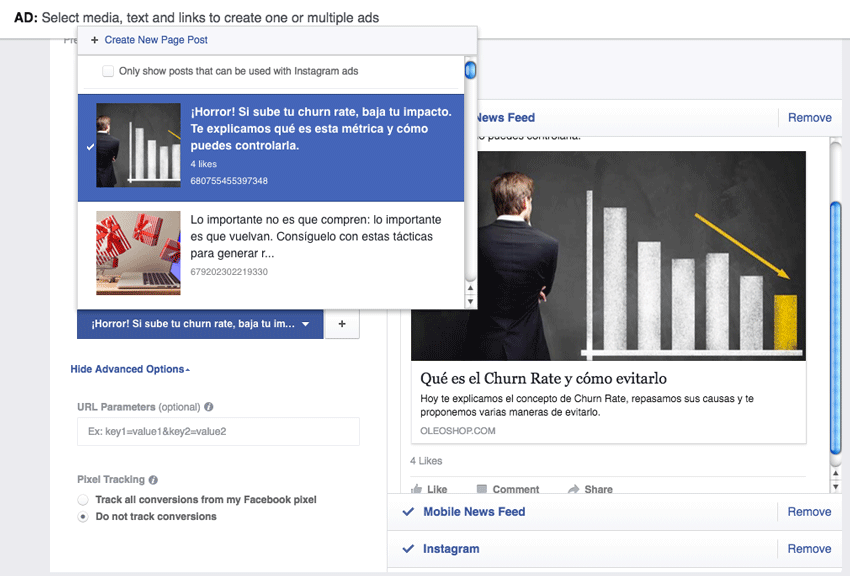
Task: Expand the Instagram preview section
Action: point(451,548)
